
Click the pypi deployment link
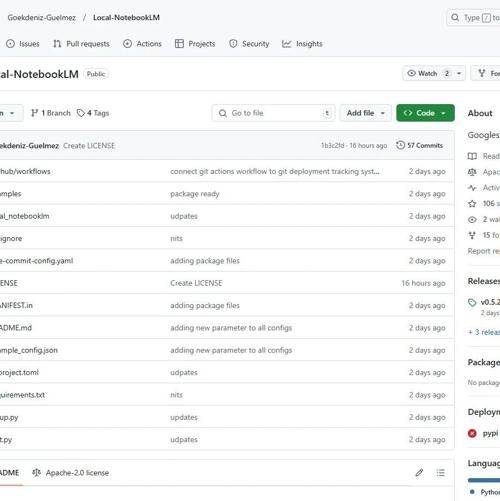(490, 433)
